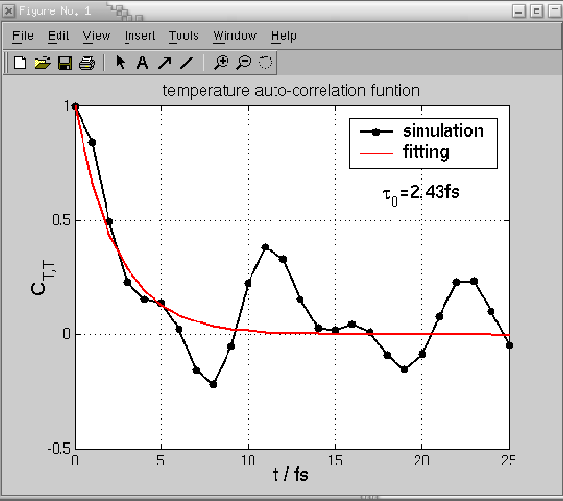This screenshot has height=501, width=563.
Task: Click the y-axis tick label -0.5
Action: (59, 448)
